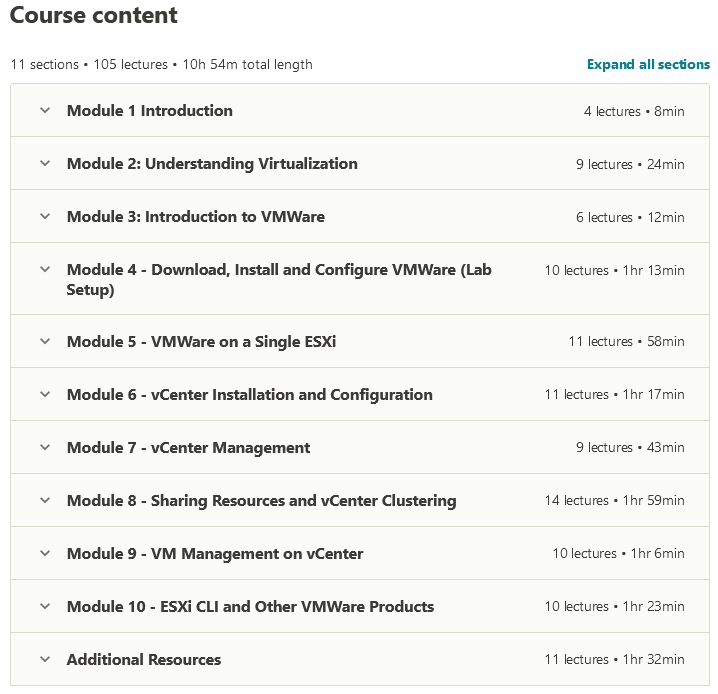Click chevron next to Module 5

tap(44, 342)
